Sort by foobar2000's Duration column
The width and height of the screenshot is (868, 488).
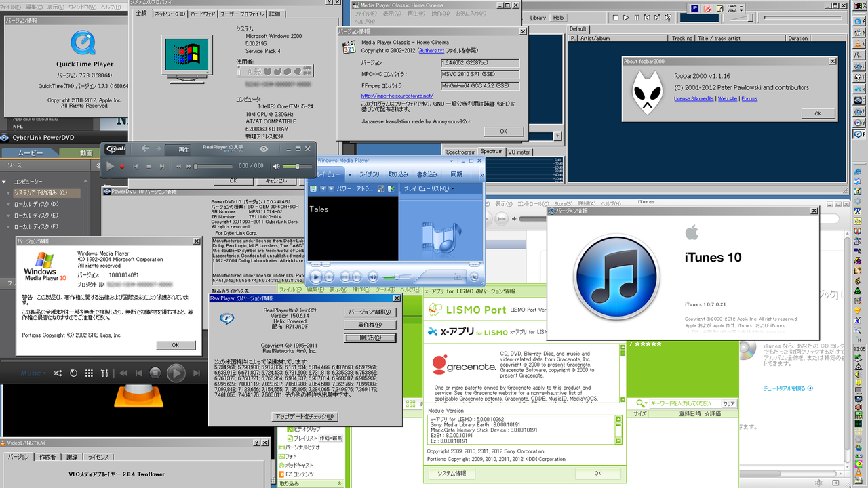[x=798, y=39]
